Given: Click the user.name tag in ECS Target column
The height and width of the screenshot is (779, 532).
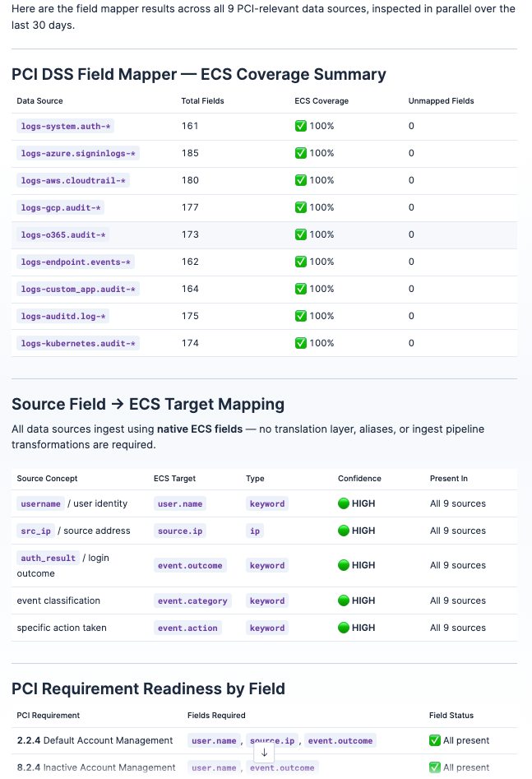Looking at the screenshot, I should click(180, 503).
